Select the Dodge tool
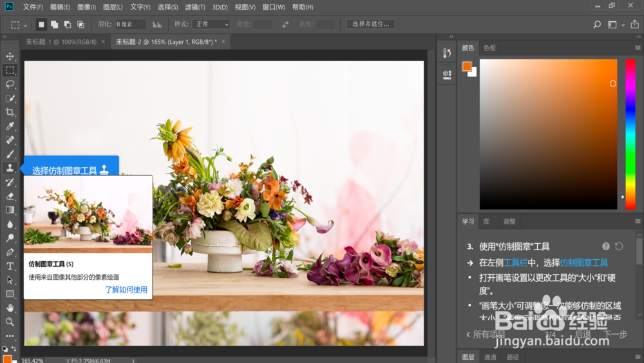The height and width of the screenshot is (363, 644). click(x=10, y=238)
